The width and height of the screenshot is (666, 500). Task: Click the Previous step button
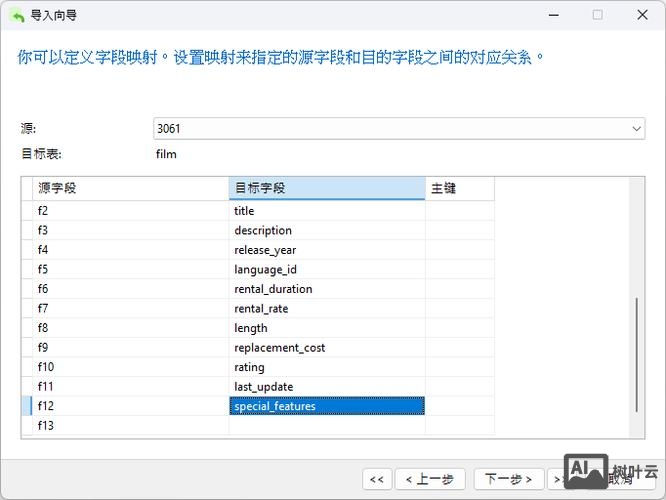pos(430,479)
